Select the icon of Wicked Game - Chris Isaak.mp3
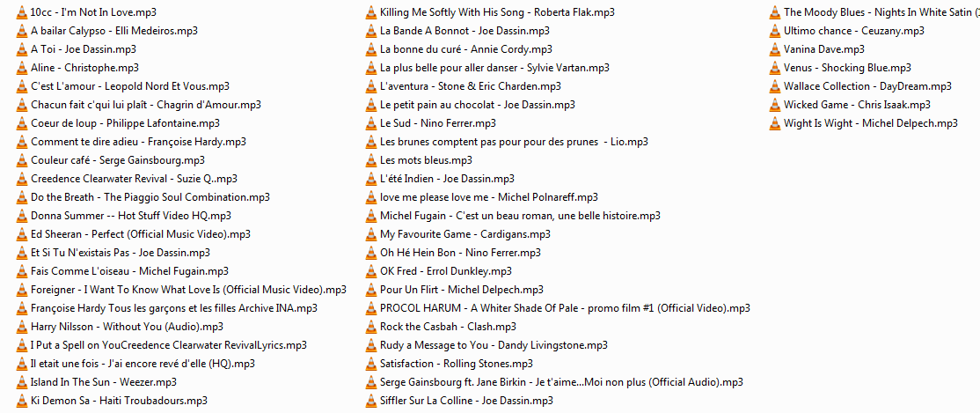 [775, 105]
